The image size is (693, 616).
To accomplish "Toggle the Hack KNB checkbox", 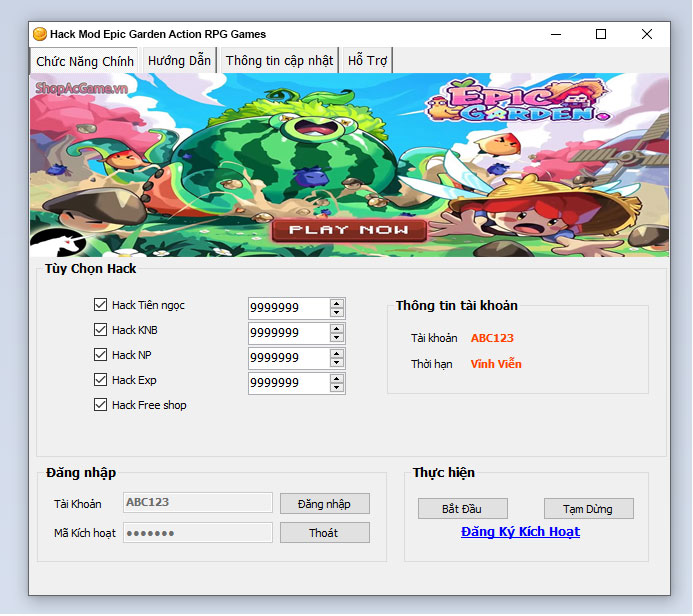I will [100, 330].
